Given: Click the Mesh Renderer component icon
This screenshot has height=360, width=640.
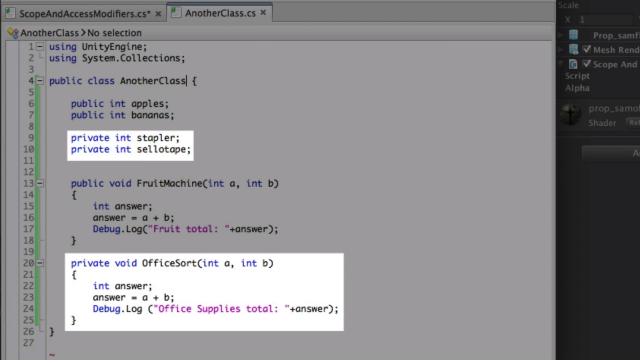Looking at the screenshot, I should pos(573,49).
